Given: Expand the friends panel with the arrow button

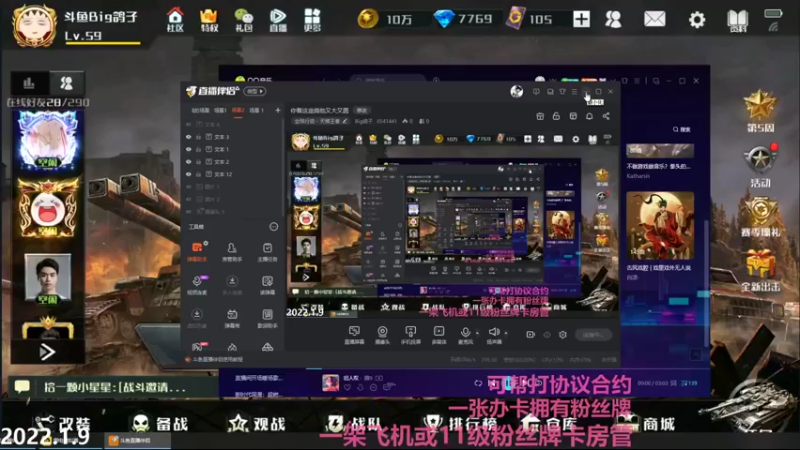Looking at the screenshot, I should click(x=47, y=352).
